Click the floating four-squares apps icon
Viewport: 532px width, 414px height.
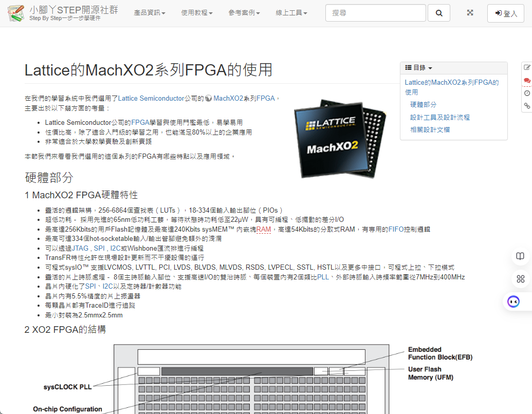tap(520, 279)
